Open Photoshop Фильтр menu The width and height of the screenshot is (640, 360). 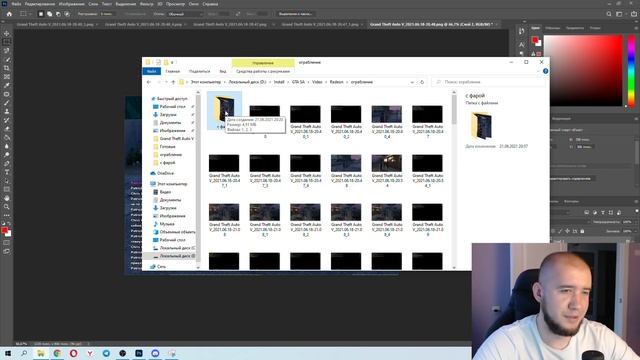pyautogui.click(x=146, y=4)
